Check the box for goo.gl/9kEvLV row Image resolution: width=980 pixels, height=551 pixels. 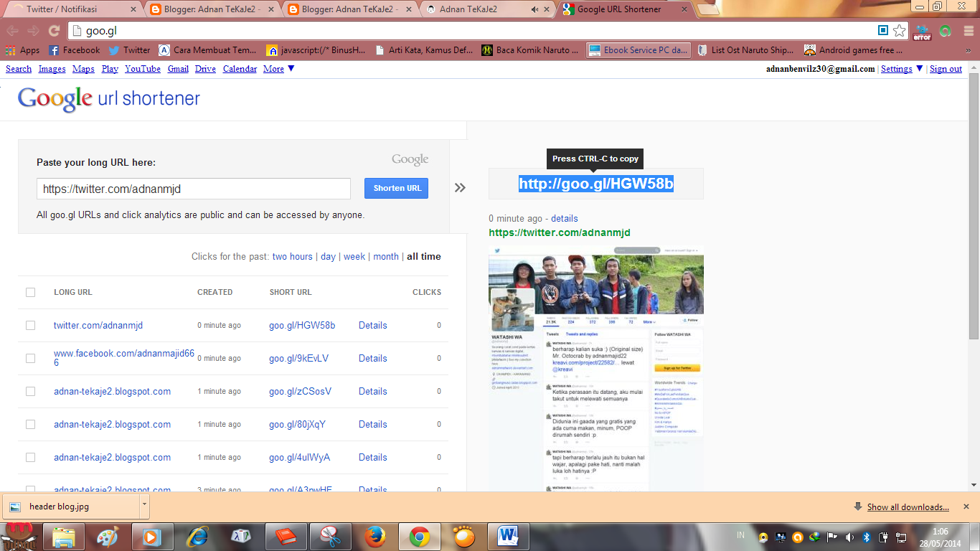click(x=30, y=358)
